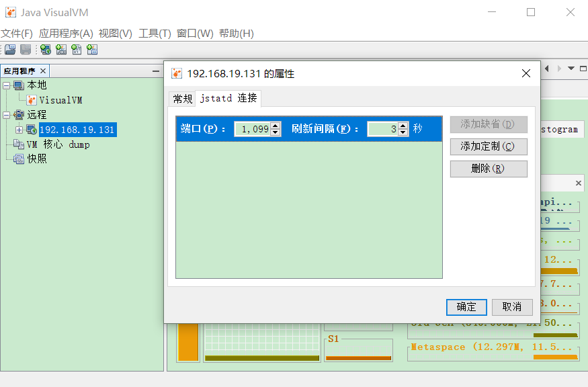Viewport: 588px width, 387px height.
Task: Click the Add remote host toolbar icon
Action: pyautogui.click(x=46, y=50)
